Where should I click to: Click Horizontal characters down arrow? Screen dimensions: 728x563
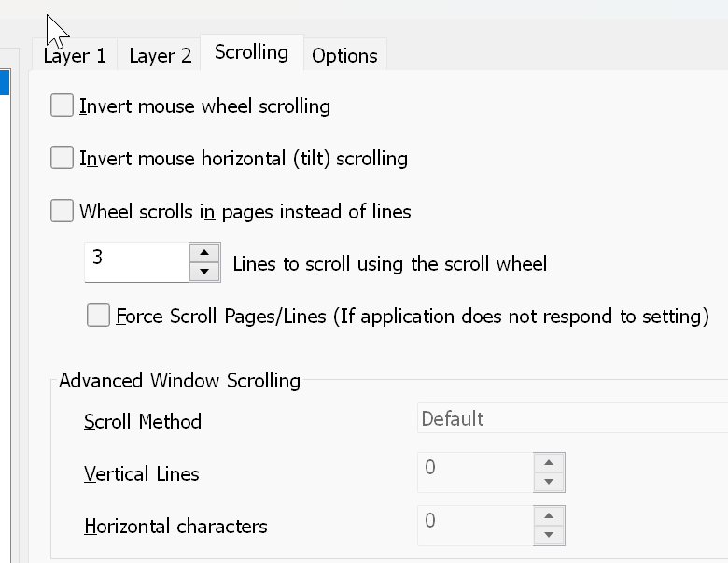tap(549, 535)
